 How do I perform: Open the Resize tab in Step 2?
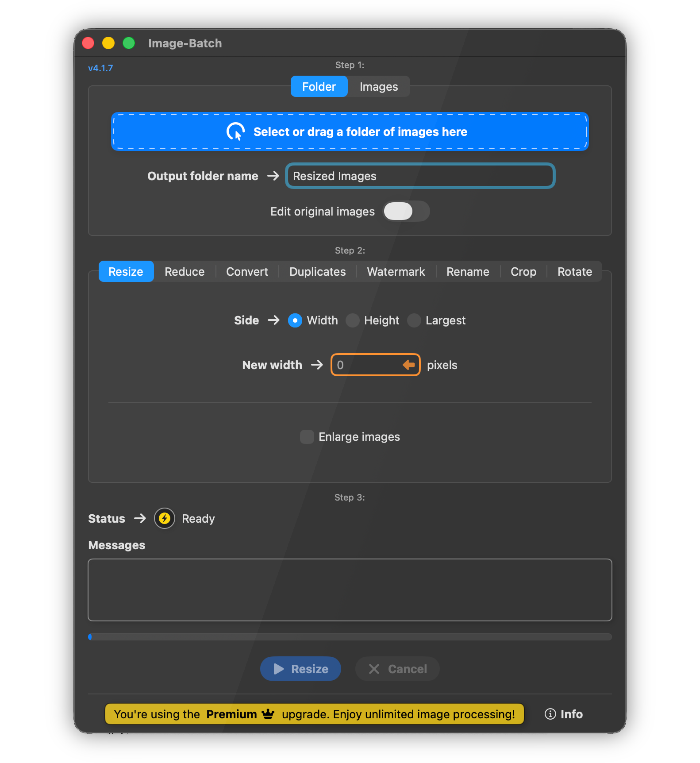tap(126, 271)
